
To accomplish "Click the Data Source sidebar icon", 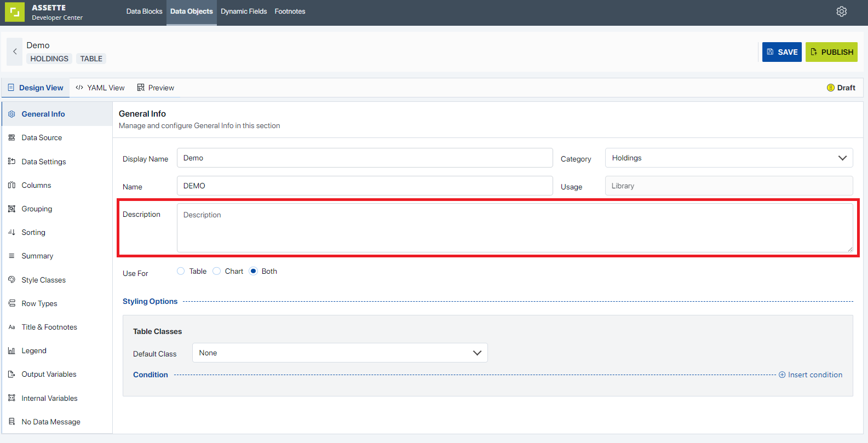I will point(12,137).
